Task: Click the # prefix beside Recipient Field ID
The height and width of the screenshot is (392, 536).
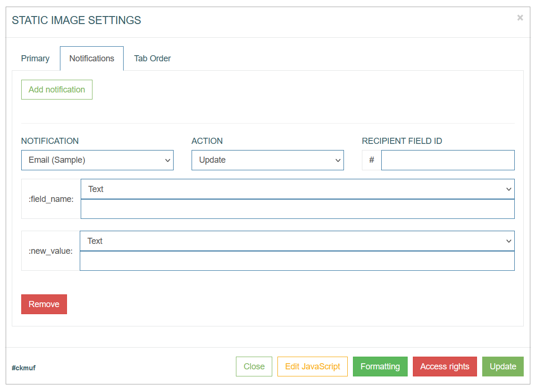Action: (x=372, y=160)
